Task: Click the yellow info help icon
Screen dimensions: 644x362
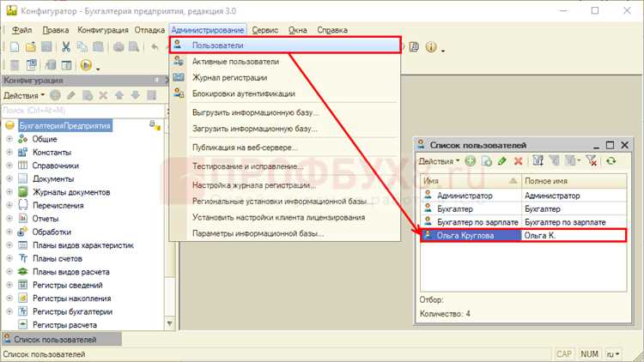Action: [431, 47]
